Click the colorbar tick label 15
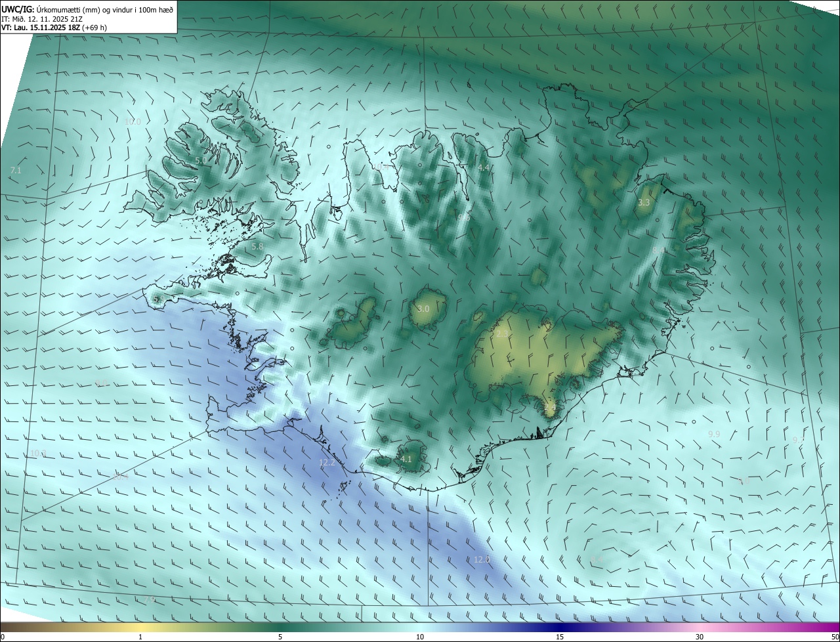The width and height of the screenshot is (840, 642). click(560, 637)
